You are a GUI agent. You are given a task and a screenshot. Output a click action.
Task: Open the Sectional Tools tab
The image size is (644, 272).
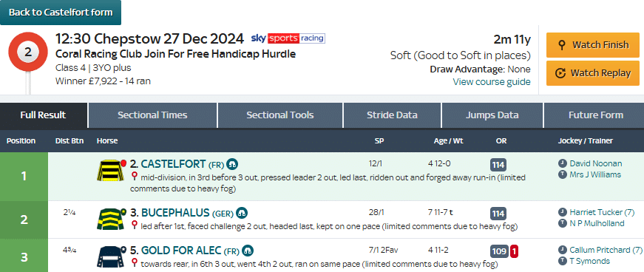(x=279, y=115)
